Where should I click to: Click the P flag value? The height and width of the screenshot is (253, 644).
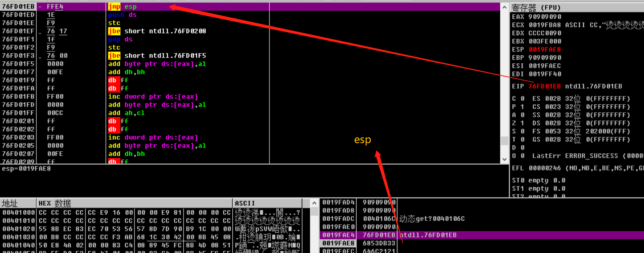pyautogui.click(x=522, y=107)
